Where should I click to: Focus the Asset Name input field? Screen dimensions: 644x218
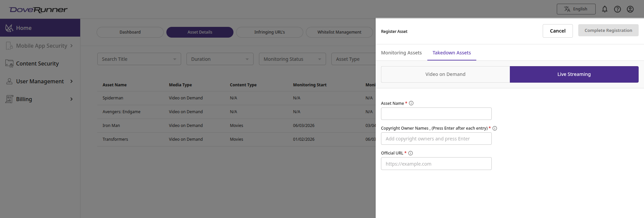[x=436, y=114]
